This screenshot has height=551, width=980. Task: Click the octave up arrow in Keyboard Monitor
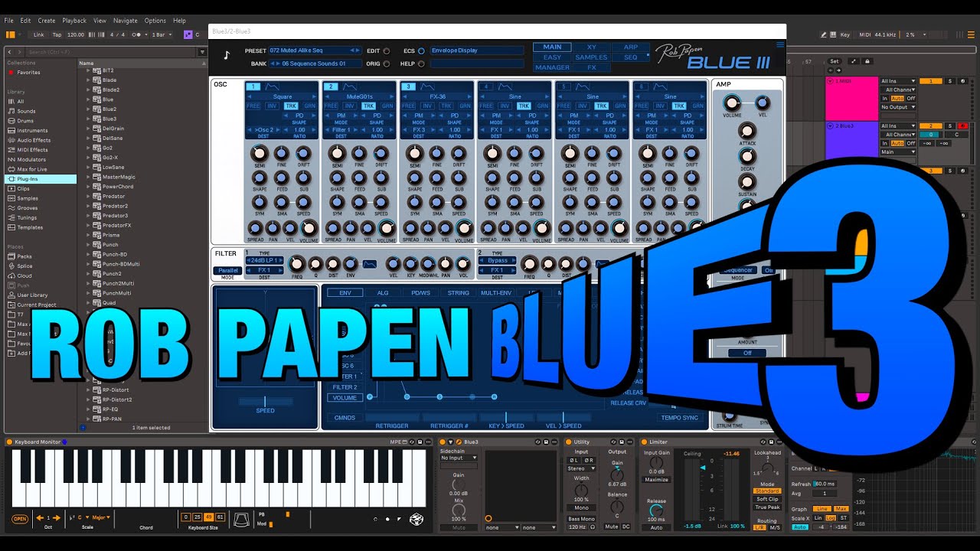tap(57, 518)
